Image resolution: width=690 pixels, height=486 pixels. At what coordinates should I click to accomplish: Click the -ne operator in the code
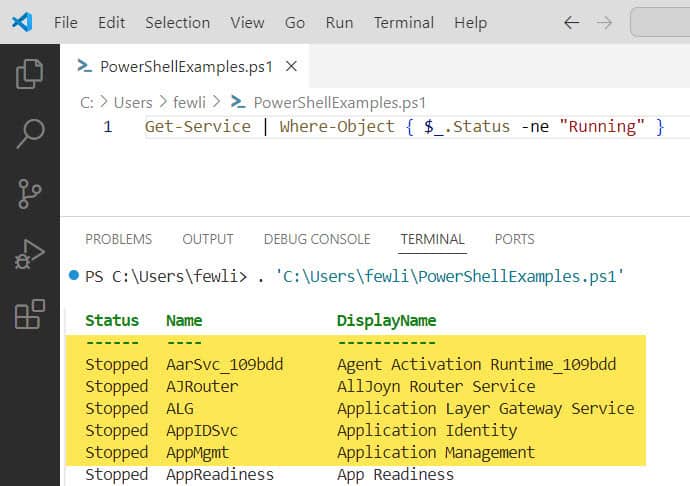point(535,127)
